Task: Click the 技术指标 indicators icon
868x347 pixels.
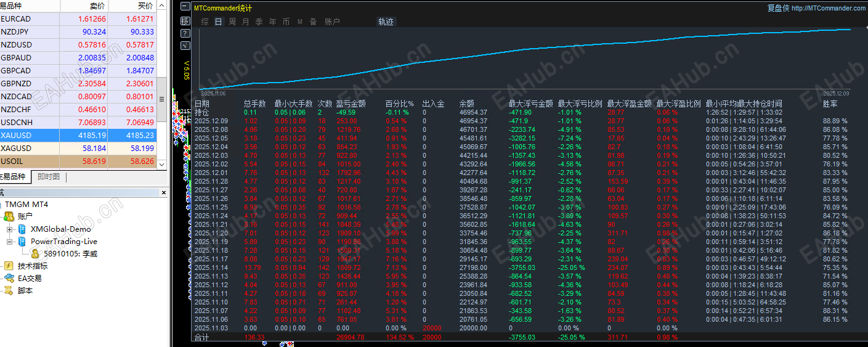Action: tap(9, 266)
